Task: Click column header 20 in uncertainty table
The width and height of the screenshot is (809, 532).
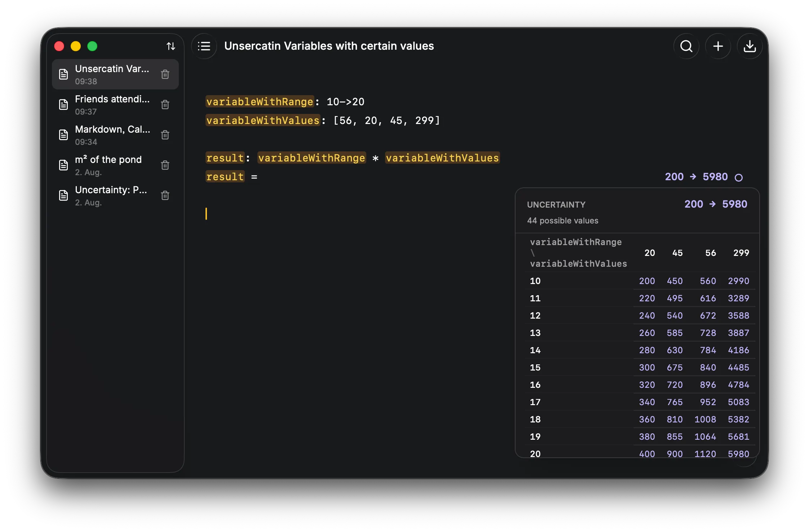Action: pyautogui.click(x=650, y=253)
